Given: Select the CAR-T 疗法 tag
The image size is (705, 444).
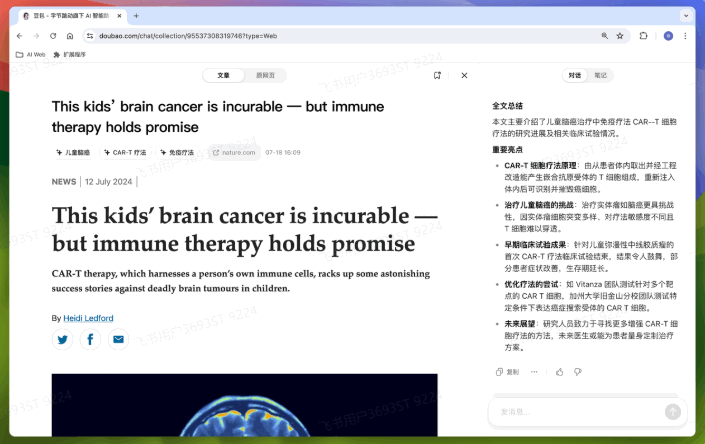Looking at the screenshot, I should [125, 153].
